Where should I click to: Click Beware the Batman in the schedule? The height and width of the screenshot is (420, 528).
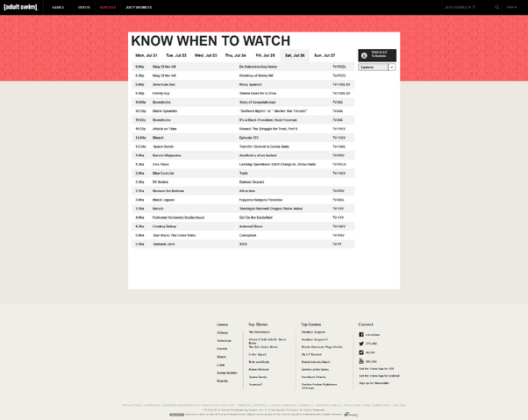coord(168,191)
